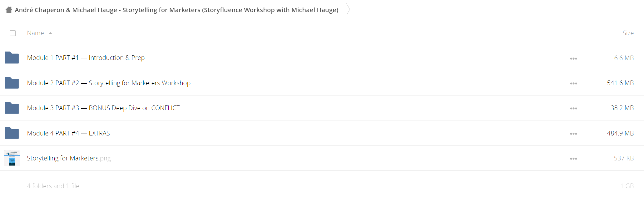Go to the home folder icon
The image size is (644, 201).
(x=9, y=10)
